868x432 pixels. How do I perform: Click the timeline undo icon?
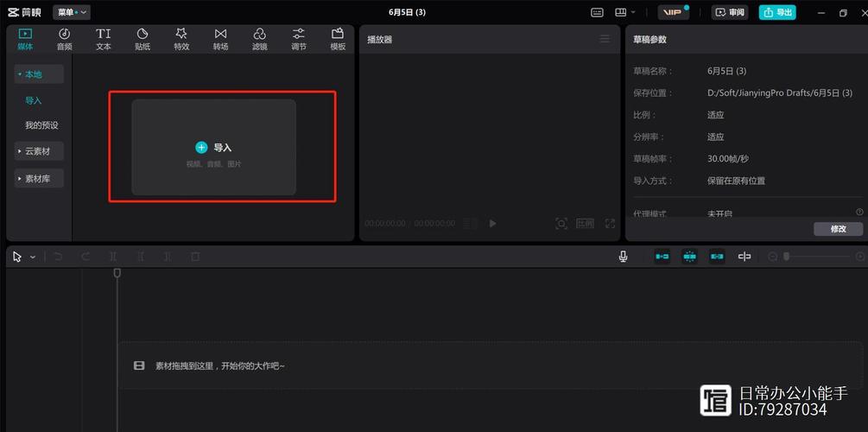pyautogui.click(x=58, y=257)
